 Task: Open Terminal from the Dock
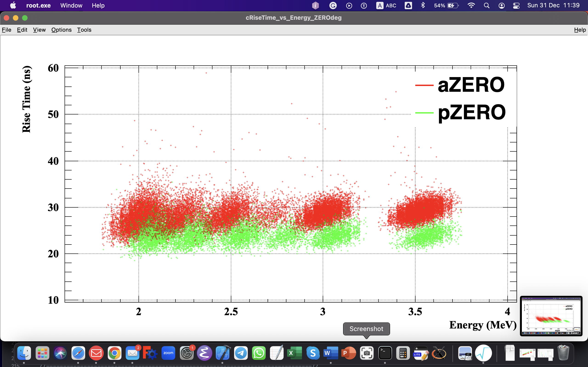385,353
